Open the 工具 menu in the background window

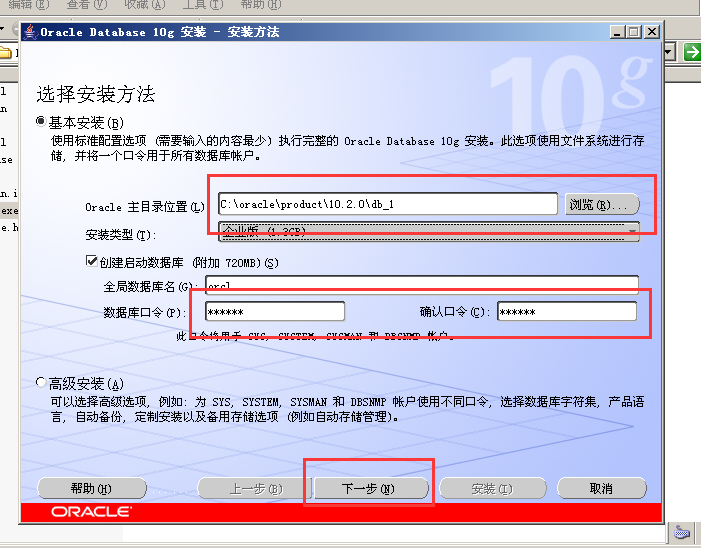(x=203, y=4)
